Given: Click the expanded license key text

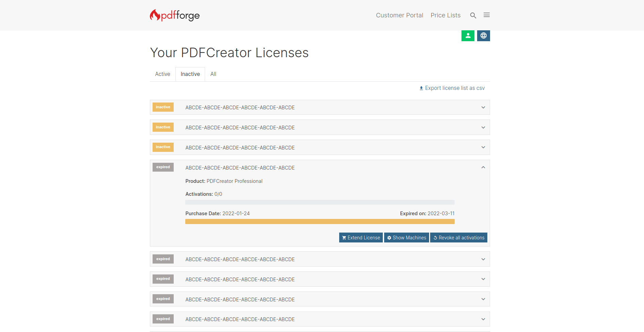Looking at the screenshot, I should (240, 168).
